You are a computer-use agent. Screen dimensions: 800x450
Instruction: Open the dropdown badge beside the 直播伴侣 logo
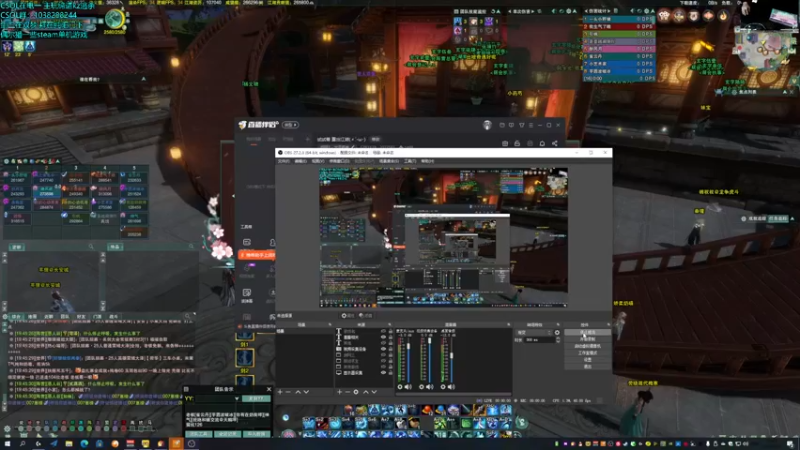click(x=290, y=124)
